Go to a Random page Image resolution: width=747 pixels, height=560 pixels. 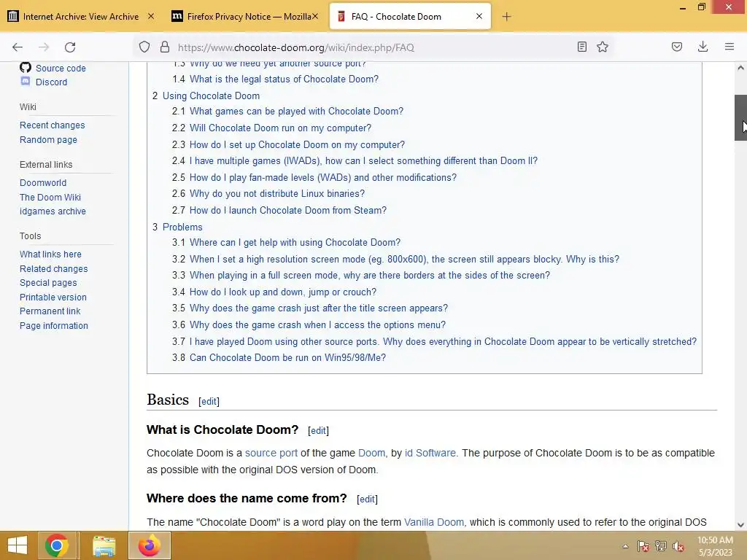[48, 139]
